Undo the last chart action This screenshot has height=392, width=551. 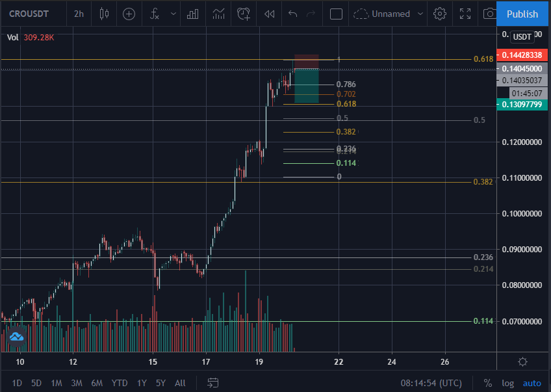pos(292,14)
